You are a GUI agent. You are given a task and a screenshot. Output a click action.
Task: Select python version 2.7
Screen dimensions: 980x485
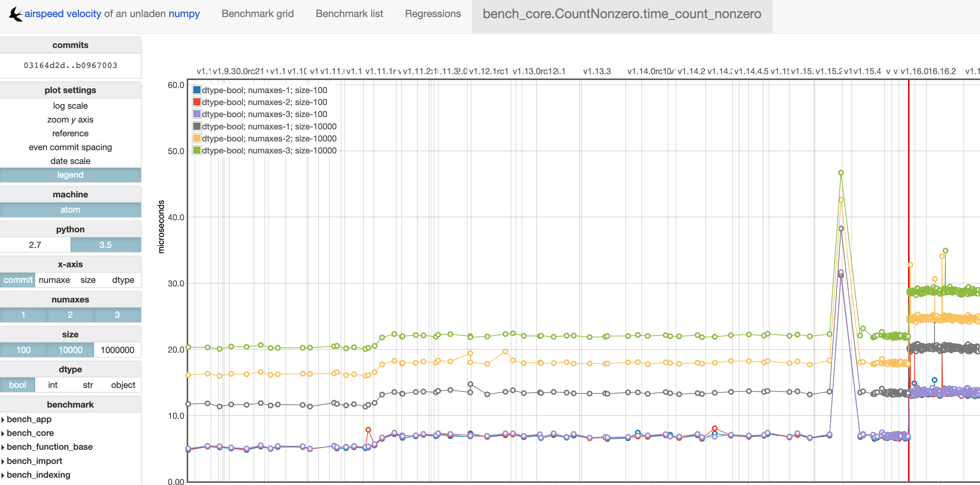[35, 245]
